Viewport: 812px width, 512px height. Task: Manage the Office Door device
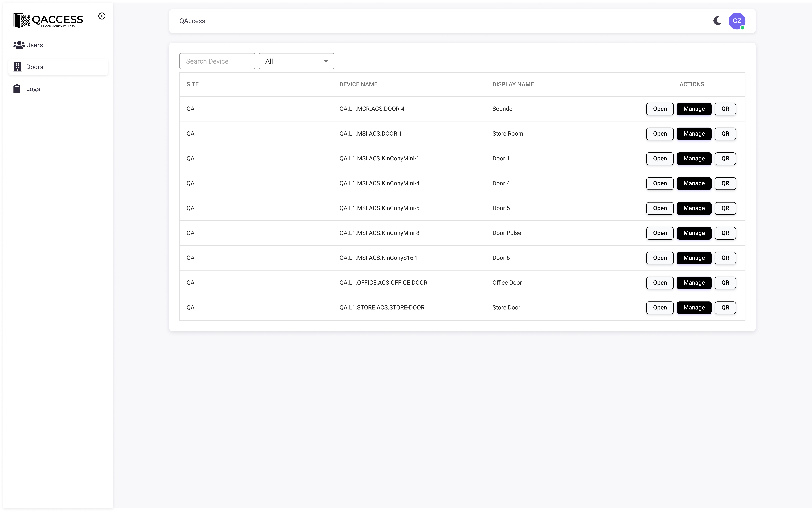[x=694, y=283]
